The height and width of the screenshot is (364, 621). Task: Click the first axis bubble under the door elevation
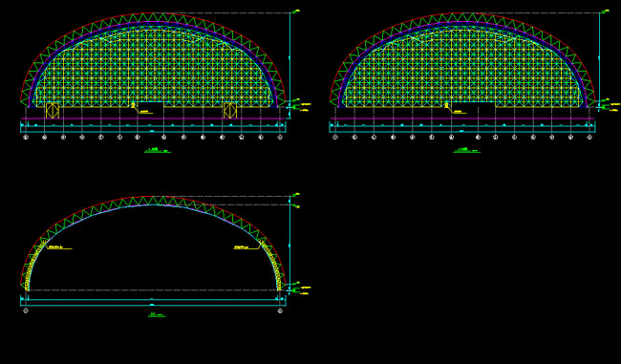click(26, 138)
